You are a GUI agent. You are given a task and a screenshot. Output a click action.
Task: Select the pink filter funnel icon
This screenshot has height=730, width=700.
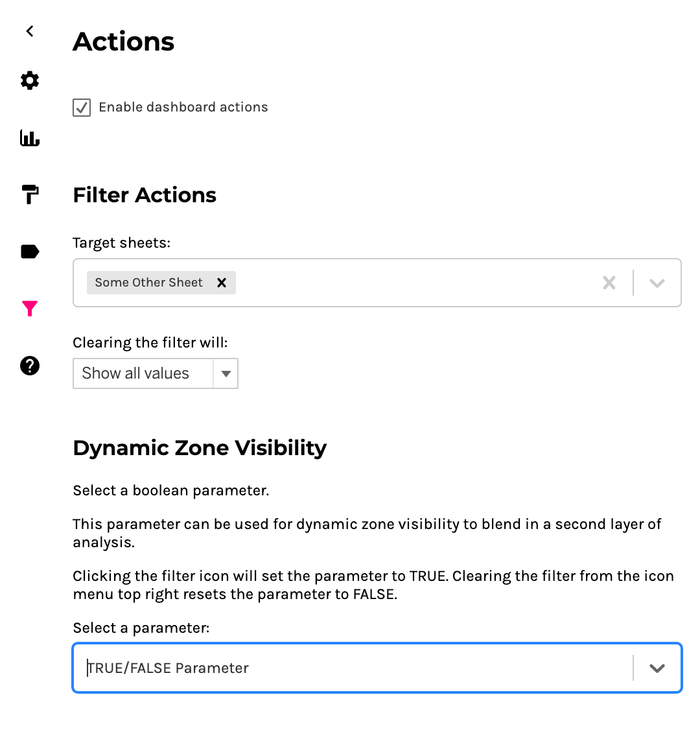(30, 309)
